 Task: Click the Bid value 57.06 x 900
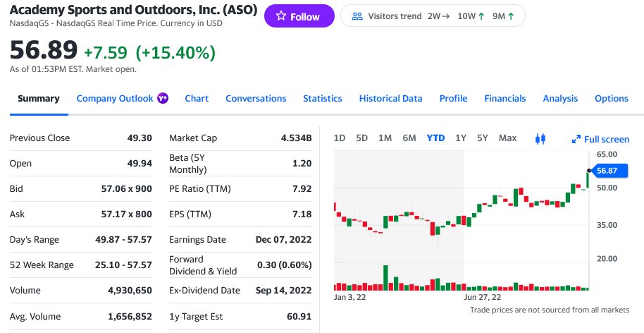tap(127, 188)
